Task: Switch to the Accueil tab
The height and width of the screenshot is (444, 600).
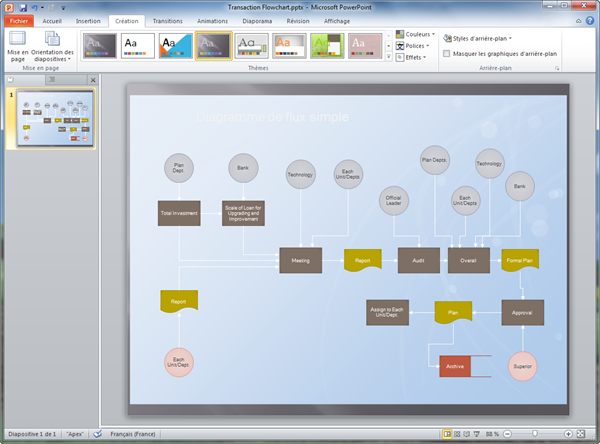Action: pyautogui.click(x=52, y=21)
